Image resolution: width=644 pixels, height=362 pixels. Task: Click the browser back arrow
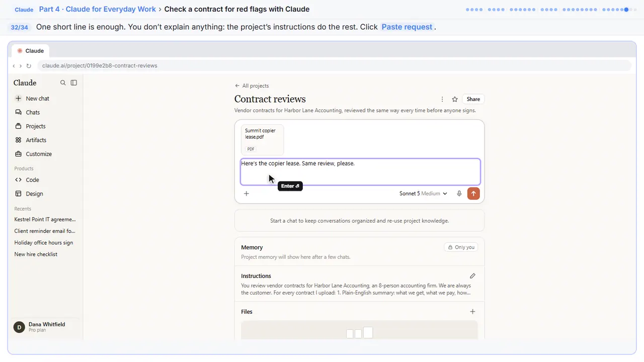pyautogui.click(x=14, y=66)
